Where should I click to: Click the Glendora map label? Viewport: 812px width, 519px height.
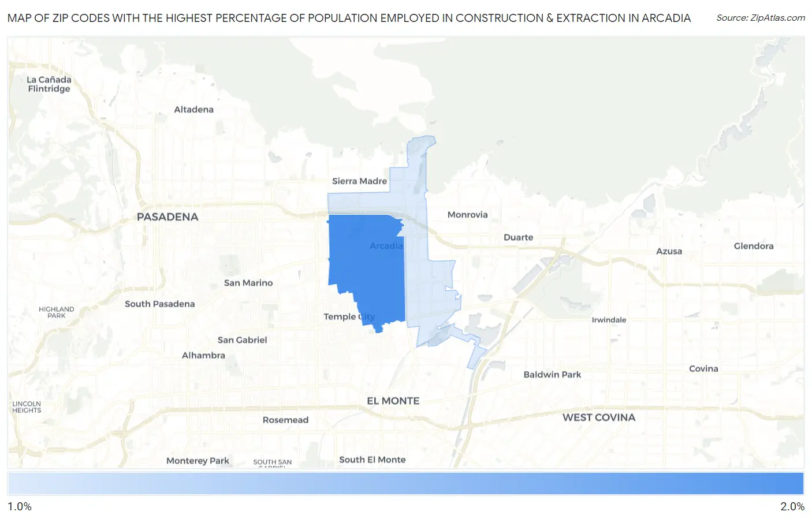pyautogui.click(x=753, y=246)
